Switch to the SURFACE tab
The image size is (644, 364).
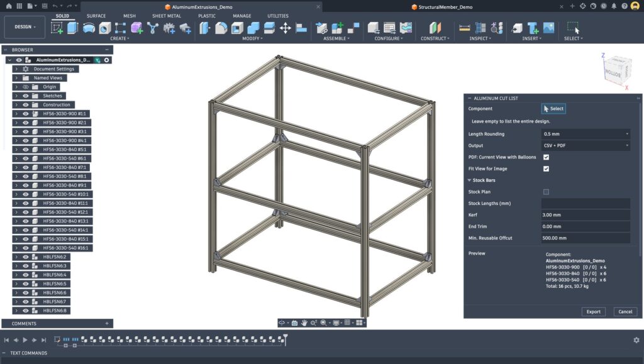click(96, 16)
